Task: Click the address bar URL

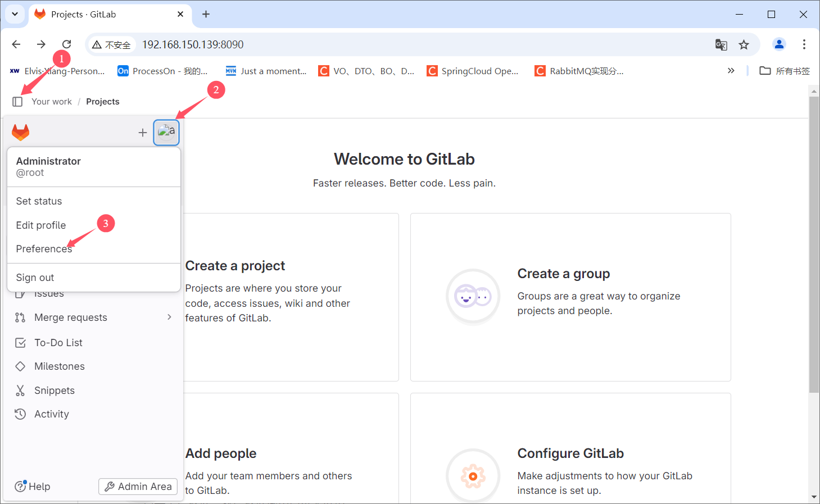Action: (193, 44)
